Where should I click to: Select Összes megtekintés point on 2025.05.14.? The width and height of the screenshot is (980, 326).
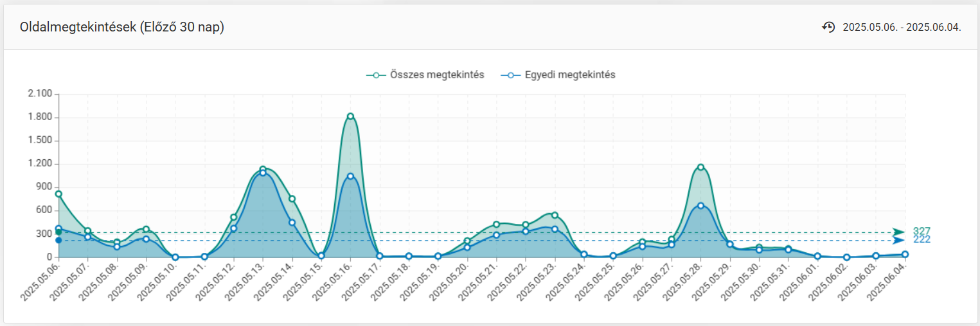pos(292,199)
